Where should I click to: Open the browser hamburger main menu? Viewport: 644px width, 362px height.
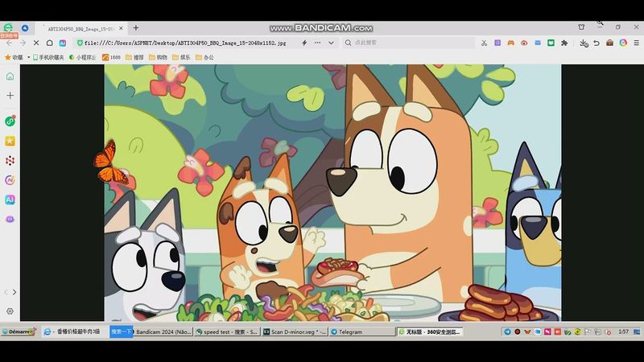[635, 43]
